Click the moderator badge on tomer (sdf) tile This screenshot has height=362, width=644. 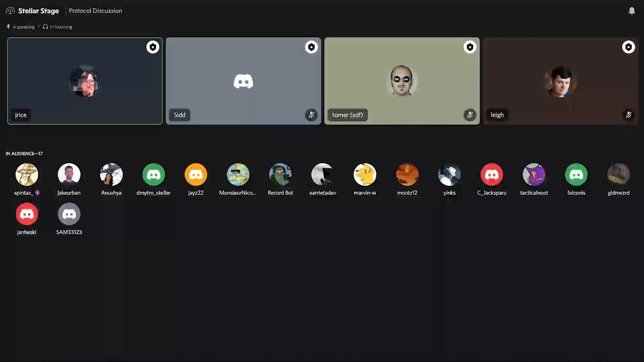[470, 47]
